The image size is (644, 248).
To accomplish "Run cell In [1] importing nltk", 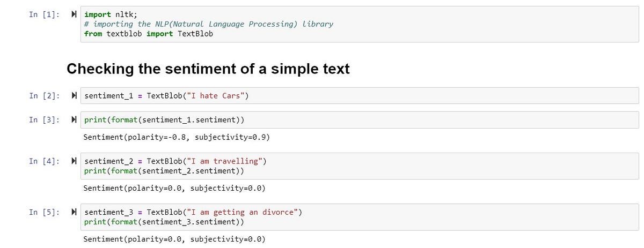I will (x=74, y=14).
